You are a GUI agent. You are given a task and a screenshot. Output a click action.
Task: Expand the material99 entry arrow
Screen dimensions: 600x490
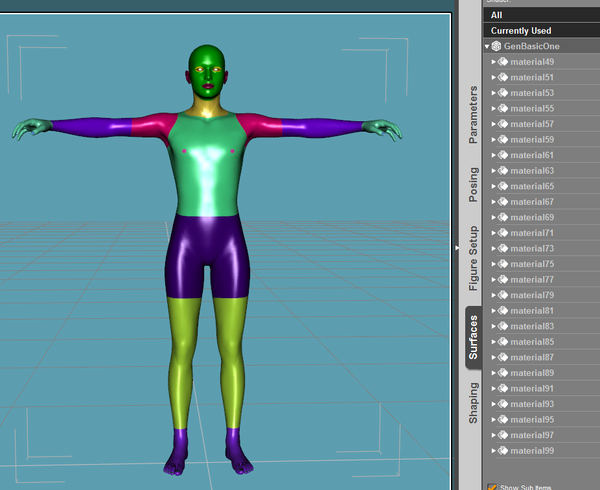(494, 451)
